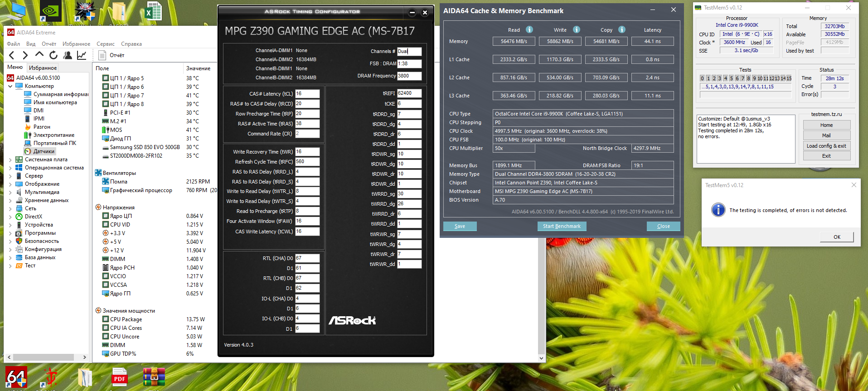
Task: Click the AIDA64 Extreme title bar logo
Action: [x=10, y=33]
